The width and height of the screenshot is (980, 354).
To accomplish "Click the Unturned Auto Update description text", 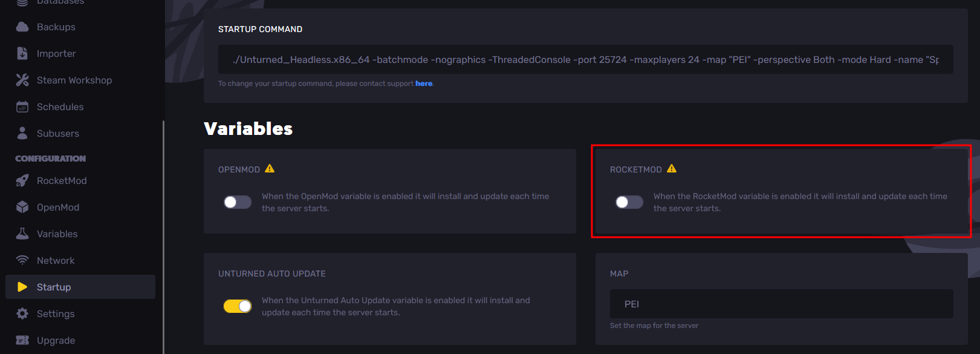I will [396, 306].
